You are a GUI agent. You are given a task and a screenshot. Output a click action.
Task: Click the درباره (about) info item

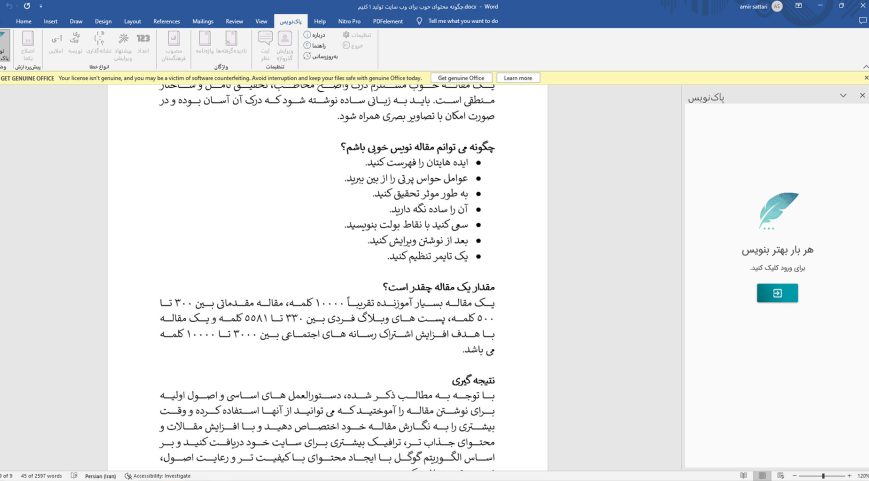(x=314, y=35)
